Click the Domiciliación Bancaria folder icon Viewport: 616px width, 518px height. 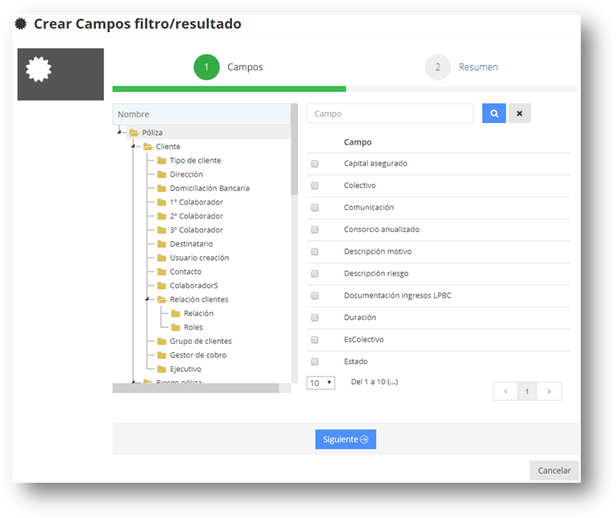click(x=161, y=188)
